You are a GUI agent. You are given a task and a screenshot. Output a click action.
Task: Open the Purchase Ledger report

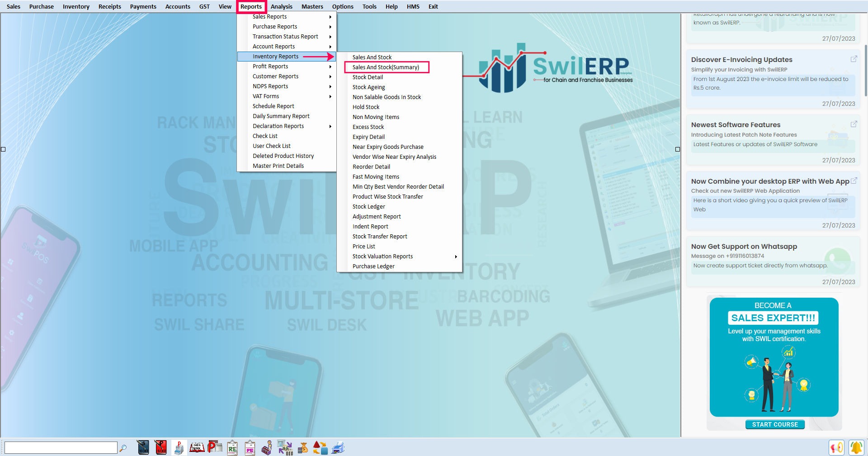click(x=400, y=266)
